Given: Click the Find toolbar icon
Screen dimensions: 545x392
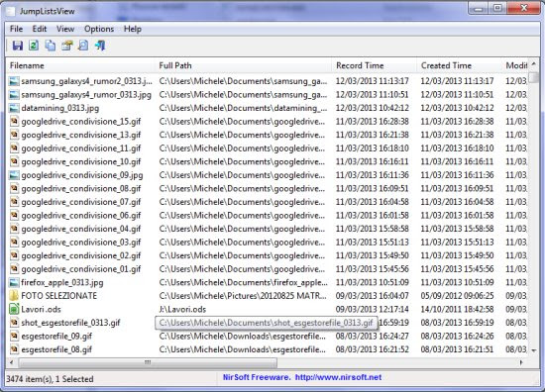Looking at the screenshot, I should 83,46.
